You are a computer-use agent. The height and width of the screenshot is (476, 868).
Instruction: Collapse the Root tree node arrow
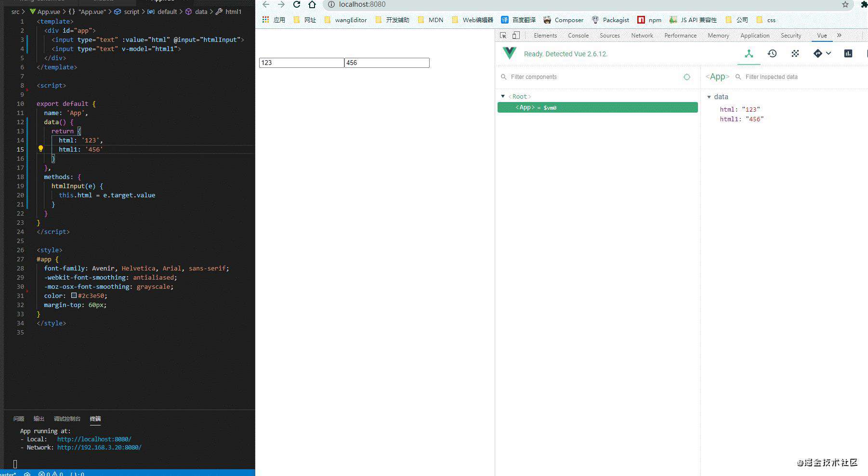point(503,96)
